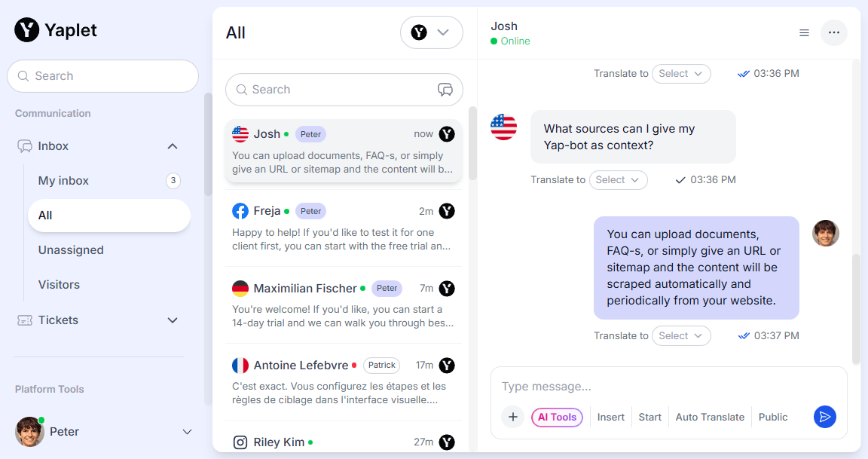Open the Peter account menu chevron
This screenshot has width=868, height=459.
(x=188, y=432)
